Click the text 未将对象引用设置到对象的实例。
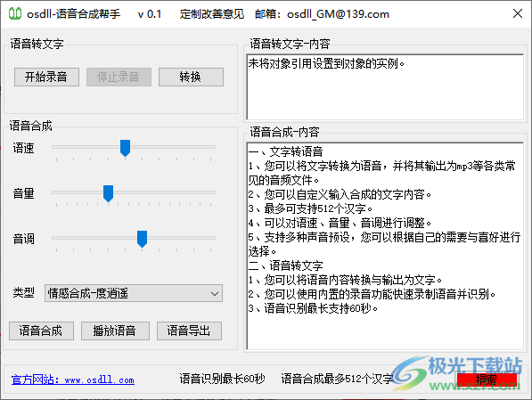 point(326,63)
